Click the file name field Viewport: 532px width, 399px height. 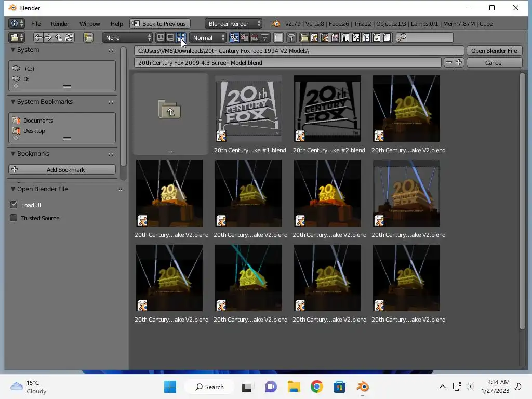point(288,62)
